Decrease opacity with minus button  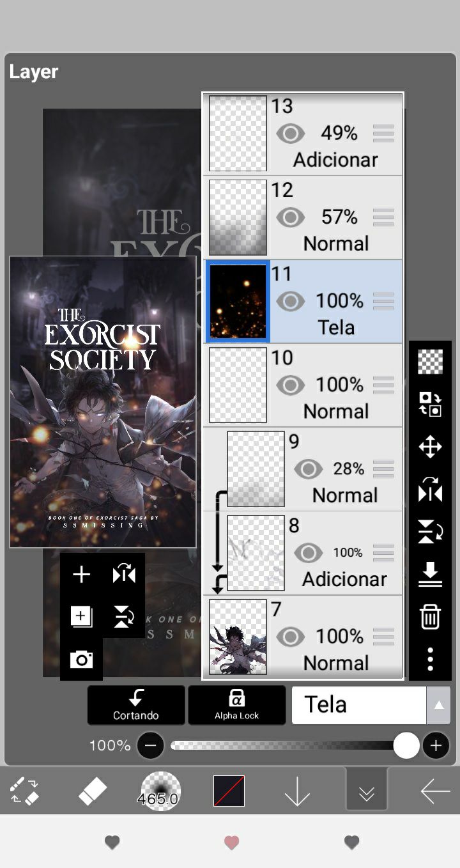pyautogui.click(x=150, y=745)
